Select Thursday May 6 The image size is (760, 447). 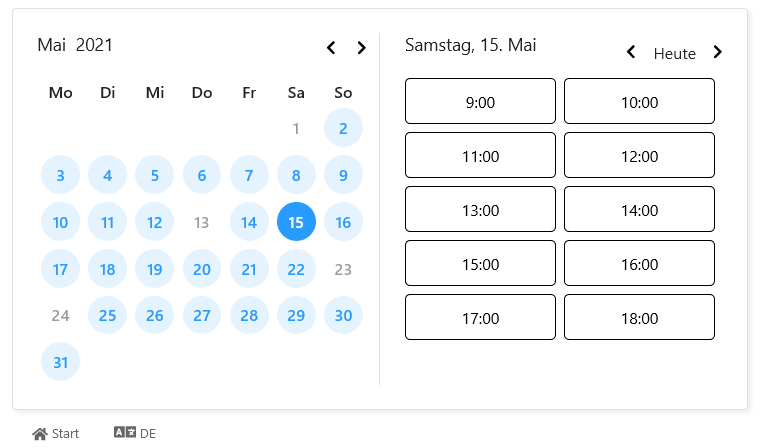pos(202,175)
